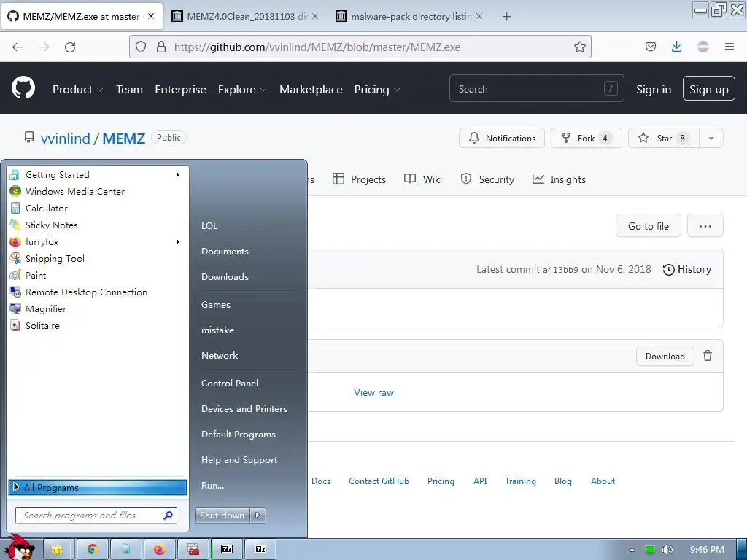Open new browser tab with plus
The image size is (747, 560).
pos(506,17)
